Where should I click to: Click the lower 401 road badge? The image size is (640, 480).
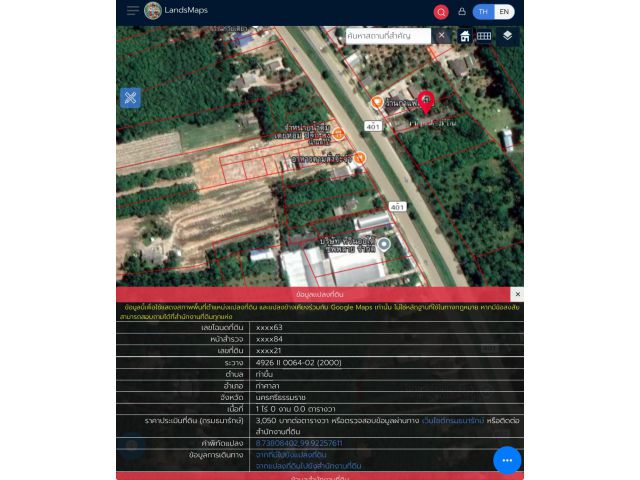[x=398, y=207]
